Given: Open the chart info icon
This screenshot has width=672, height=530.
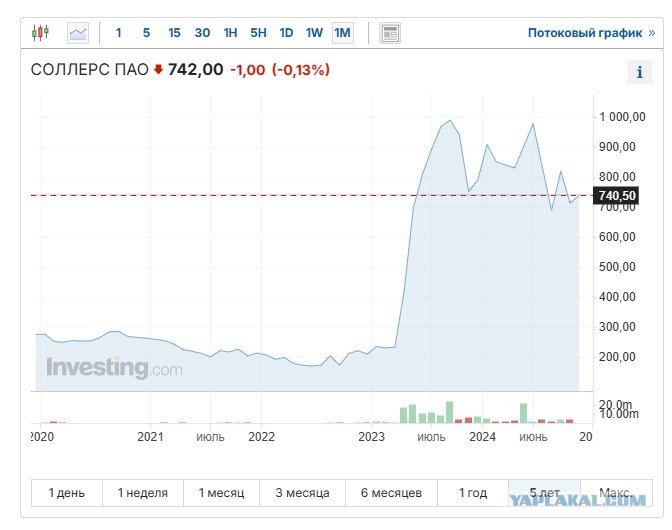Looking at the screenshot, I should click(x=639, y=72).
